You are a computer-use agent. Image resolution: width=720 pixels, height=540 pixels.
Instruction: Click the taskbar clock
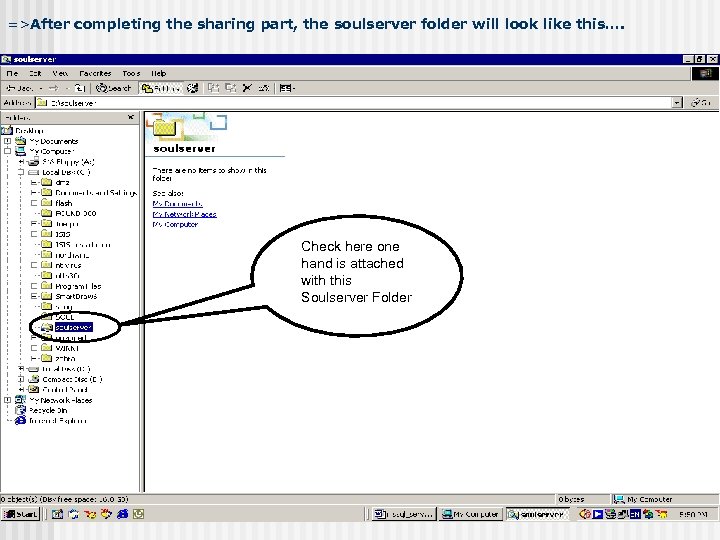coord(693,514)
